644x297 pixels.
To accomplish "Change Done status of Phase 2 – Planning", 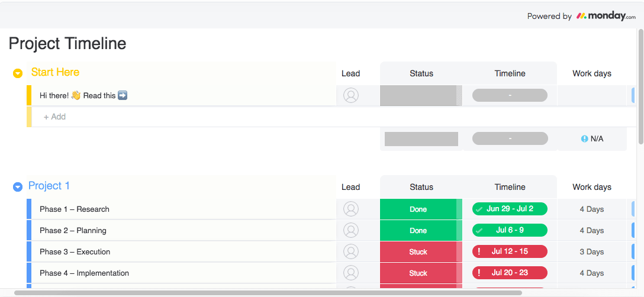I will (x=421, y=231).
